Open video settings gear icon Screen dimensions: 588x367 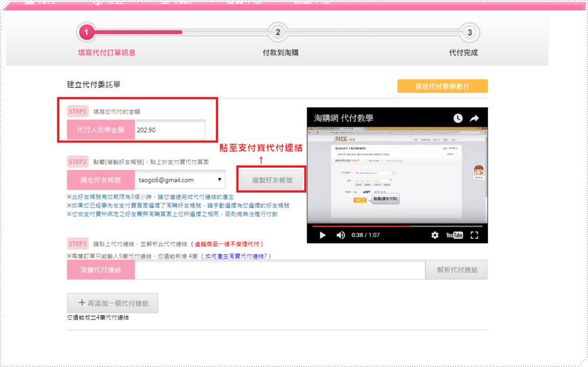435,235
